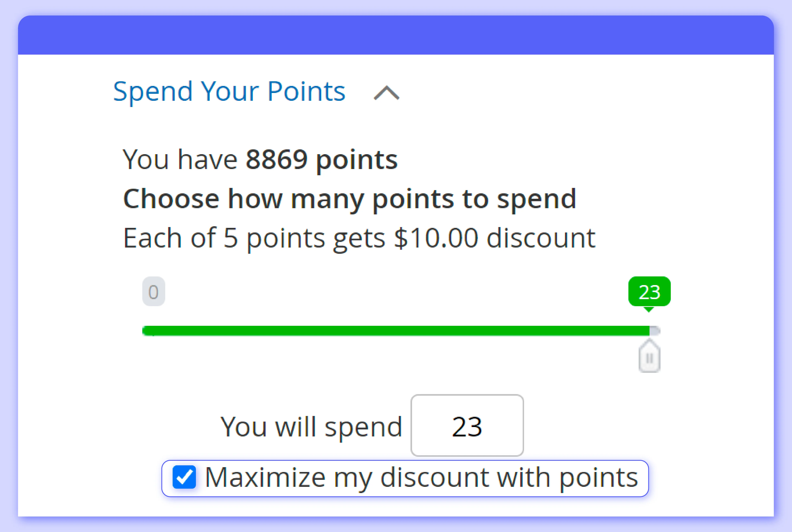Select the 0 label at slider start
Image resolution: width=792 pixels, height=532 pixels.
(153, 291)
